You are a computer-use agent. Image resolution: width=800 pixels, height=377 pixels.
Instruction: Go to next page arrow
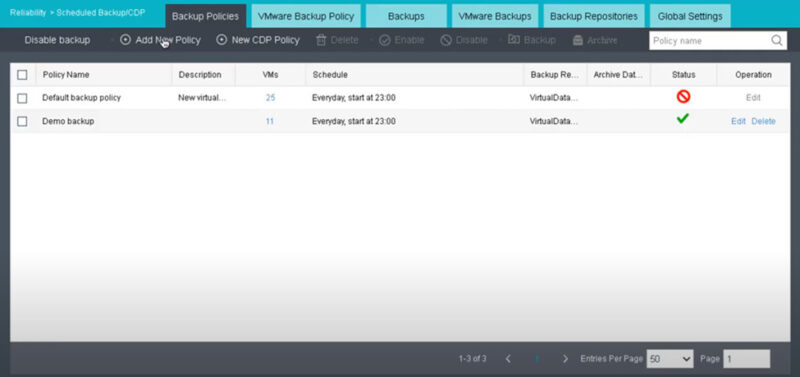click(x=565, y=359)
